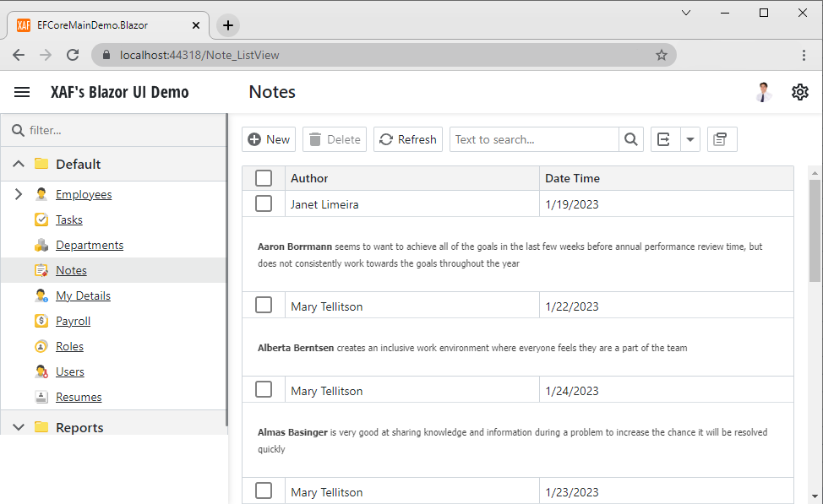
Task: Open Employees list view link
Action: pyautogui.click(x=84, y=194)
